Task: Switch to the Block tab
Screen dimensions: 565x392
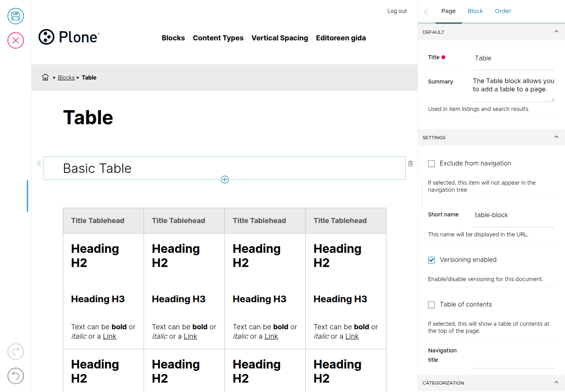Action: (475, 11)
